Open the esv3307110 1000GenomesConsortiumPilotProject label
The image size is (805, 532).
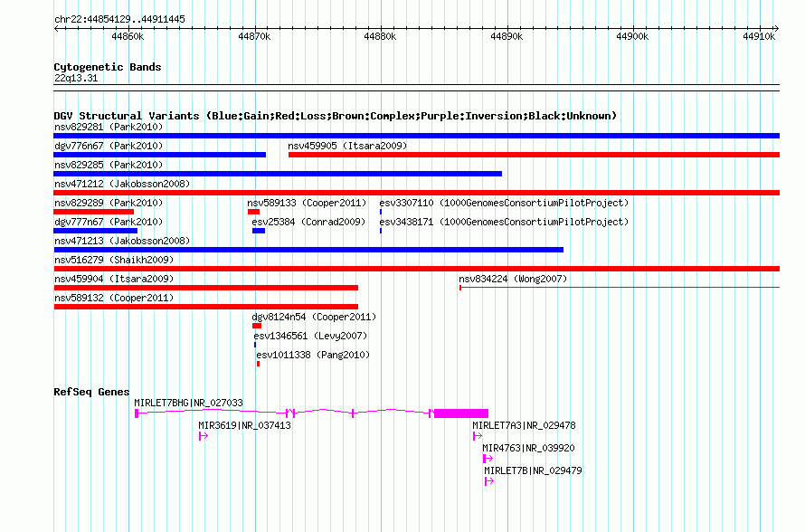click(x=504, y=203)
